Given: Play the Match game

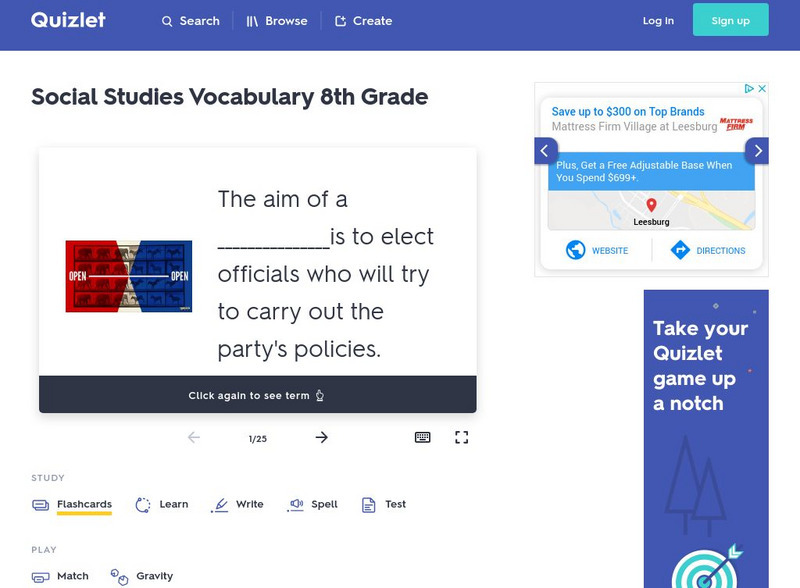Looking at the screenshot, I should pyautogui.click(x=61, y=576).
